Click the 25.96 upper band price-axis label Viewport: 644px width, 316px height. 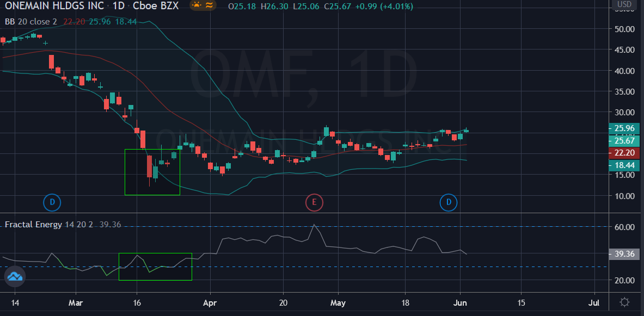[x=624, y=128]
